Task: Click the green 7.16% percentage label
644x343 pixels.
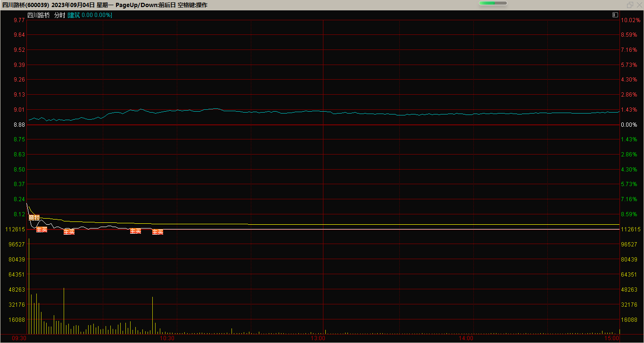Action: tap(629, 199)
